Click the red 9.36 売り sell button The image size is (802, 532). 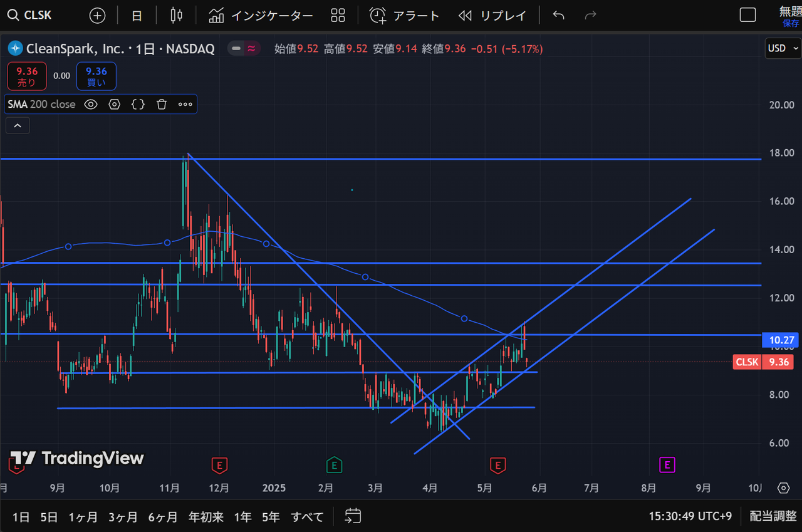point(27,76)
